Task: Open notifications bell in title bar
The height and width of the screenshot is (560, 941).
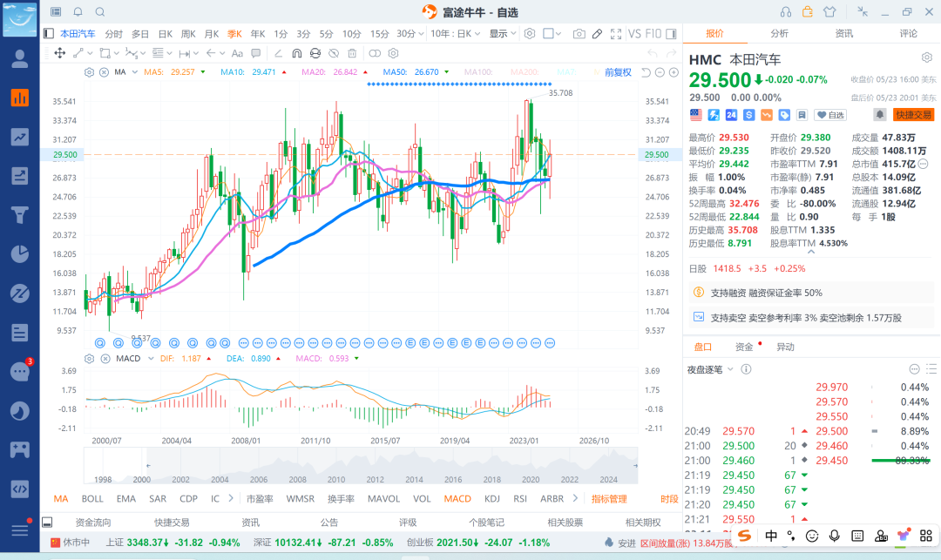Action: [78, 12]
